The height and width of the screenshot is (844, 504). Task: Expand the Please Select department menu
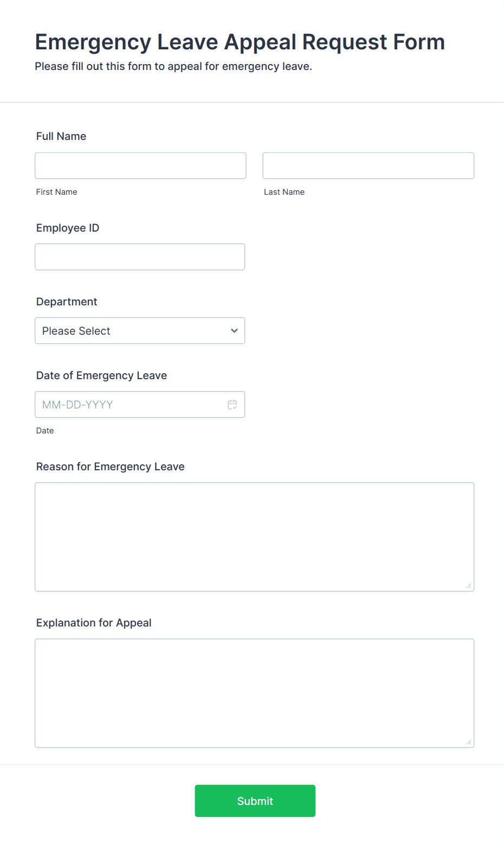tap(140, 331)
